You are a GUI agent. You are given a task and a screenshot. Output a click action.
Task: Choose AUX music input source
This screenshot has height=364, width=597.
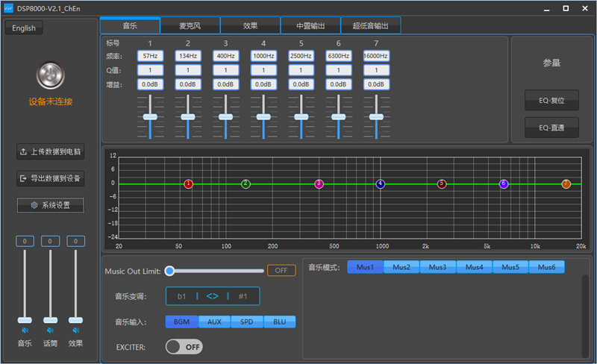[214, 321]
